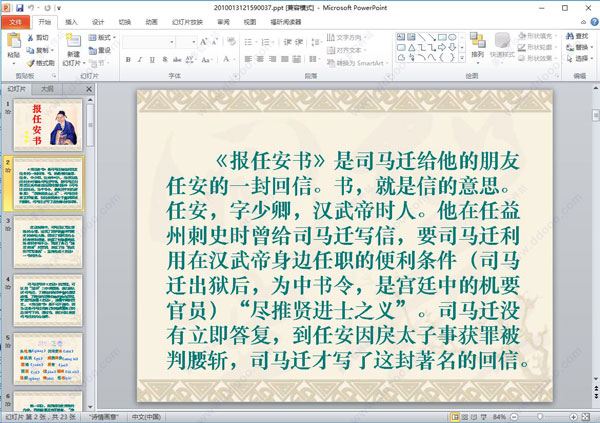The image size is (600, 423).
Task: Toggle text Shadow (S) formatting
Action: click(165, 60)
